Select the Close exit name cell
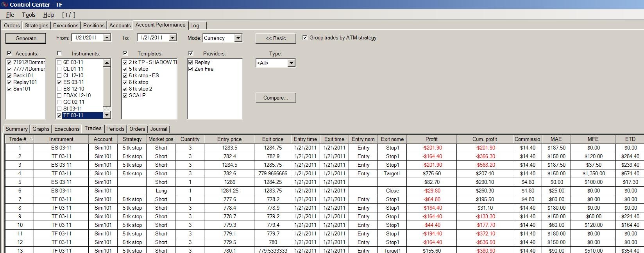The height and width of the screenshot is (253, 644). [x=392, y=191]
